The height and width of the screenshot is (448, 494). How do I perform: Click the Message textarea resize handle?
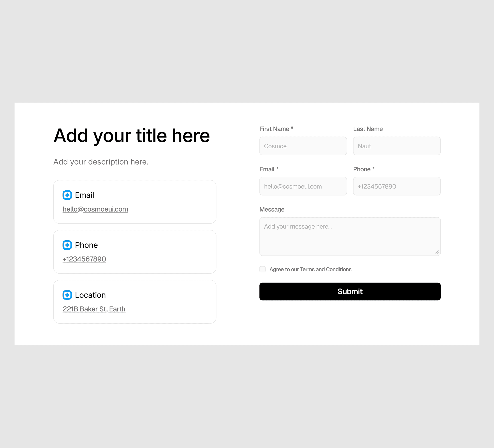point(437,252)
